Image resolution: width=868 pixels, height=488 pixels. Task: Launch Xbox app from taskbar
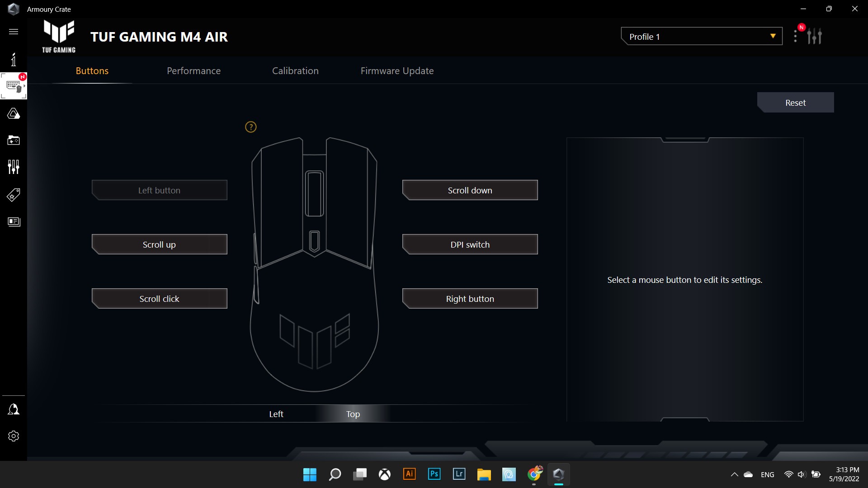[385, 474]
